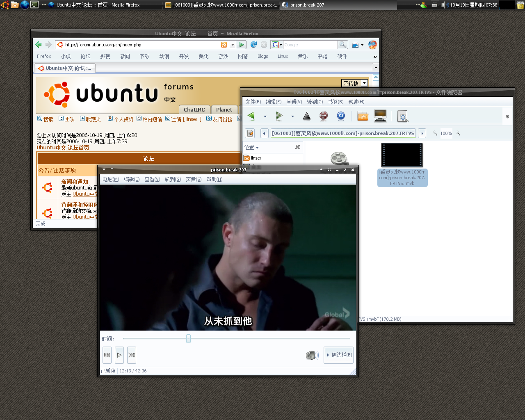This screenshot has height=420, width=525.
Task: Toggle the 侧边栏 sidebar button in movie player
Action: click(339, 355)
